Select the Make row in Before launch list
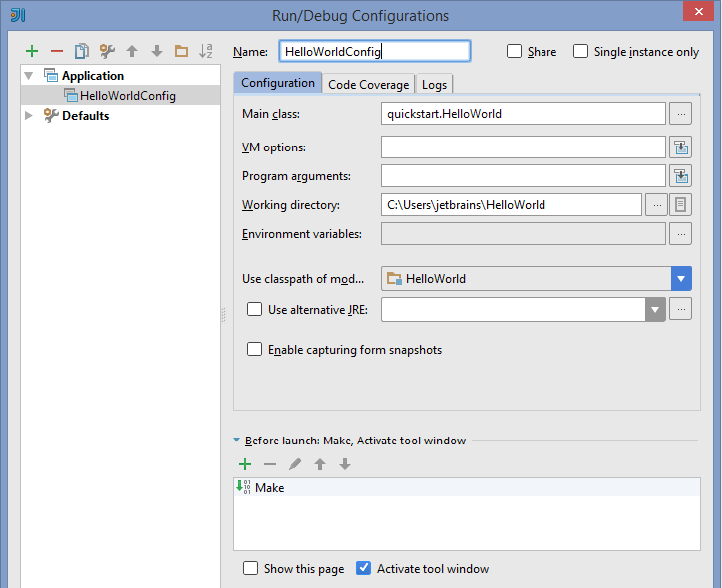722x588 pixels. 467,487
